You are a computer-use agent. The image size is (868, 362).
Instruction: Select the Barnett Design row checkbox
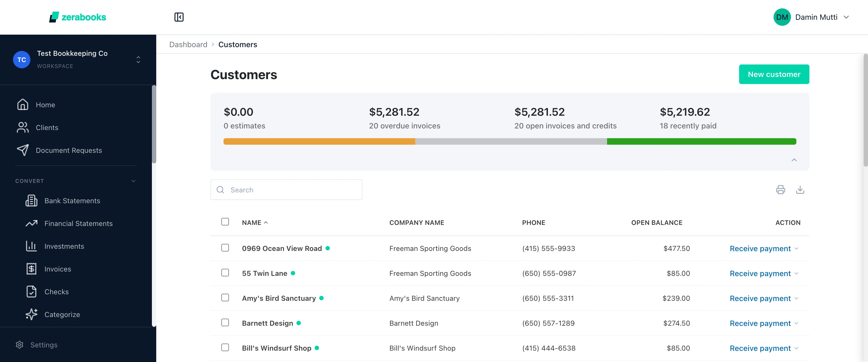click(x=225, y=323)
